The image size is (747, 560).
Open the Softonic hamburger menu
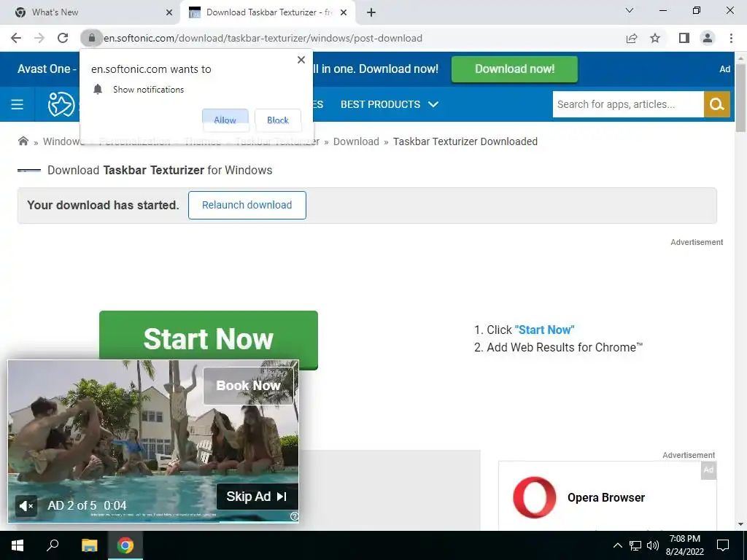click(18, 104)
